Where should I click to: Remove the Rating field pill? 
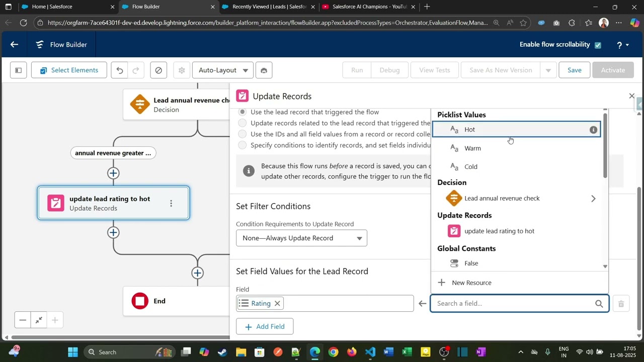(277, 304)
